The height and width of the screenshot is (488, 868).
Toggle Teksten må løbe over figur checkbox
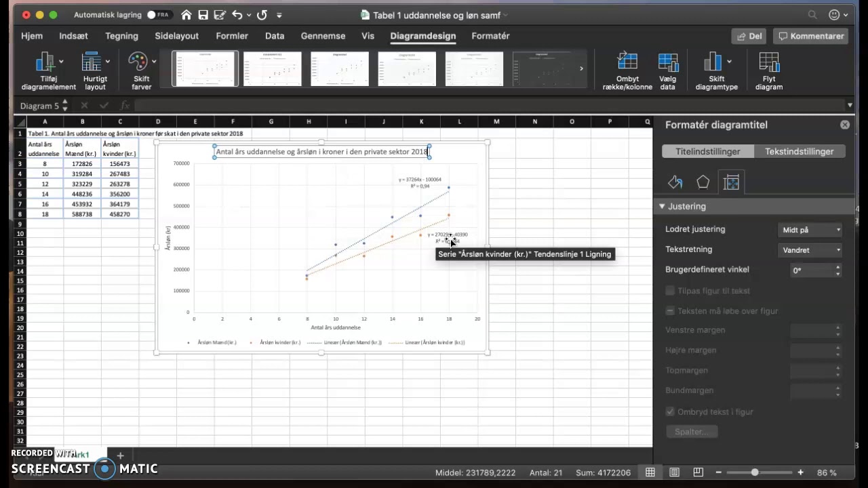pyautogui.click(x=670, y=311)
